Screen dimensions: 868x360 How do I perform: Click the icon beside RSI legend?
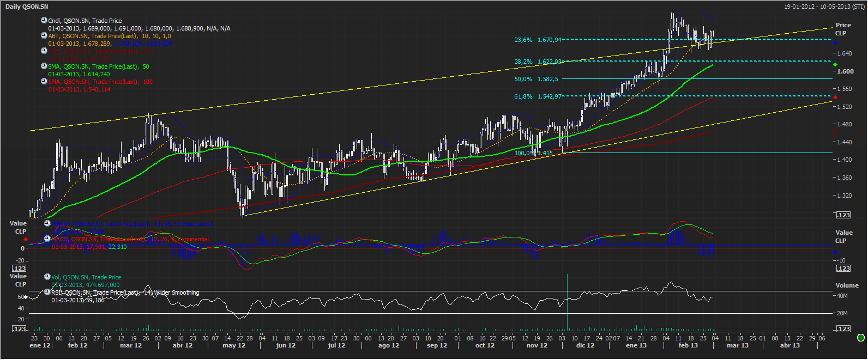coord(47,292)
